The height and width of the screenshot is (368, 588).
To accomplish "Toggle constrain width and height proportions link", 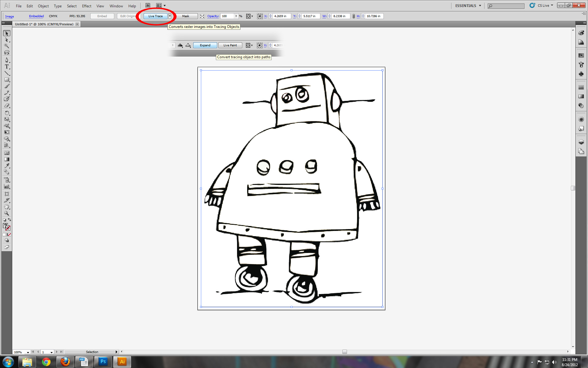I will click(353, 16).
